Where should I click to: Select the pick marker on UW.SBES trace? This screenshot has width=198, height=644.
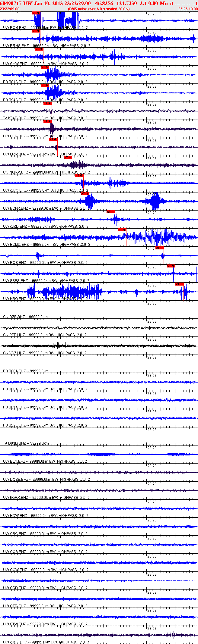(x=171, y=266)
